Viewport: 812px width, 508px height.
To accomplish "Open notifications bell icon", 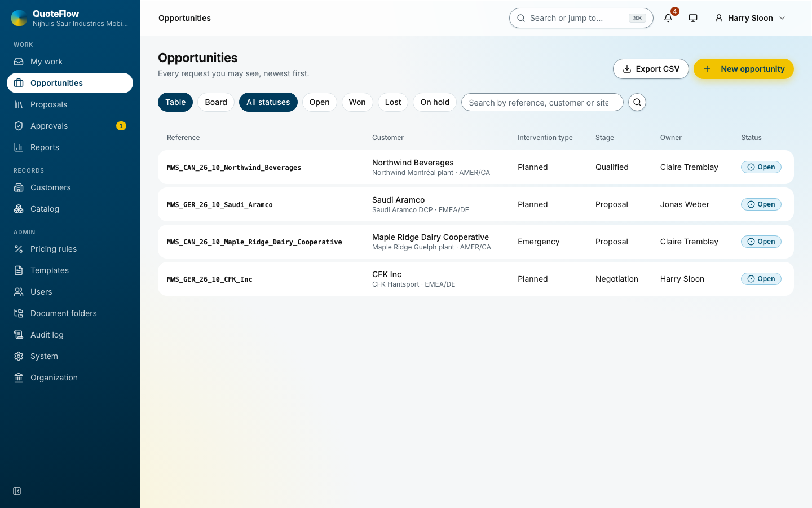I will pyautogui.click(x=668, y=18).
